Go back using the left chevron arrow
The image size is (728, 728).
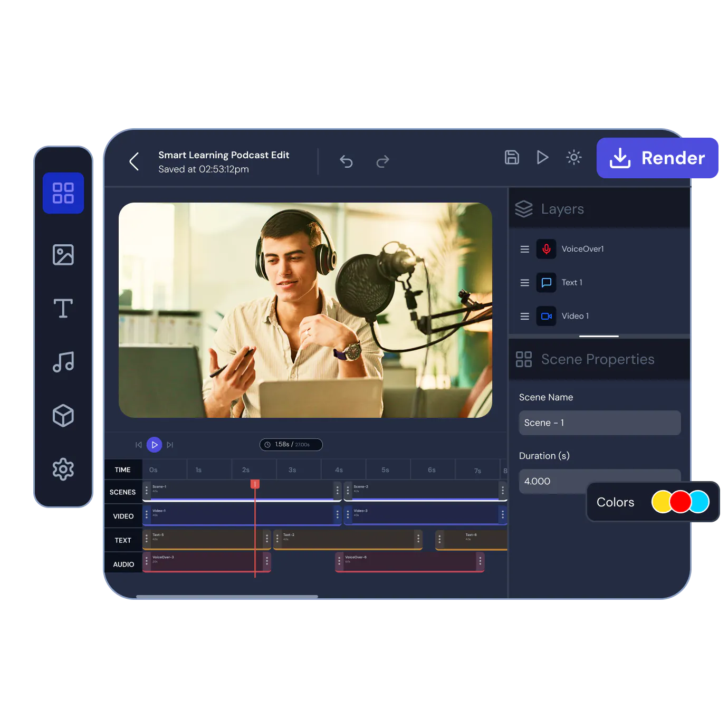point(134,161)
